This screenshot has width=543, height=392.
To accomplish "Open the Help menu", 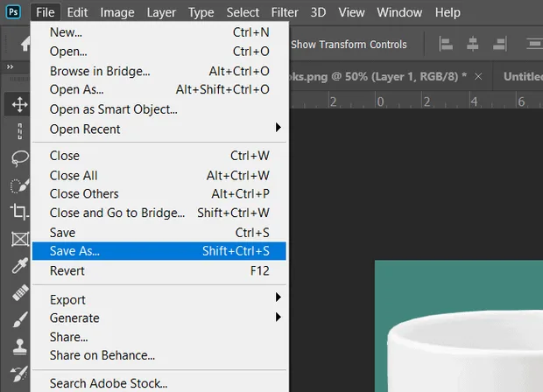I will click(448, 12).
